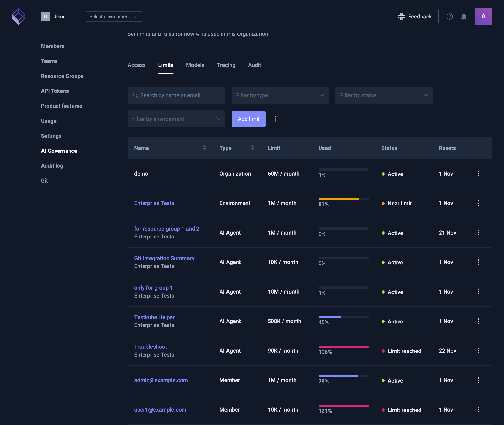Screen dimensions: 504x425
Task: Open the Select environment dropdown
Action: point(114,16)
